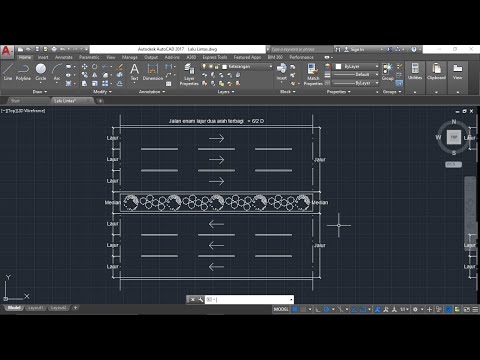Toggle Ortho mode in status bar
Image resolution: width=480 pixels, height=360 pixels.
[x=318, y=309]
